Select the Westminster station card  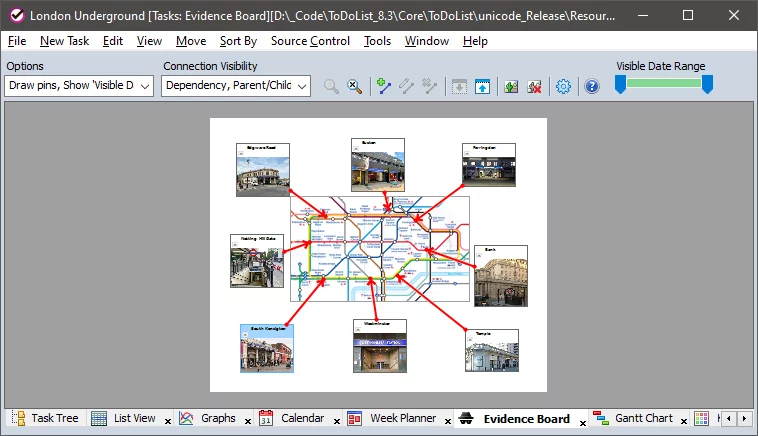[379, 346]
